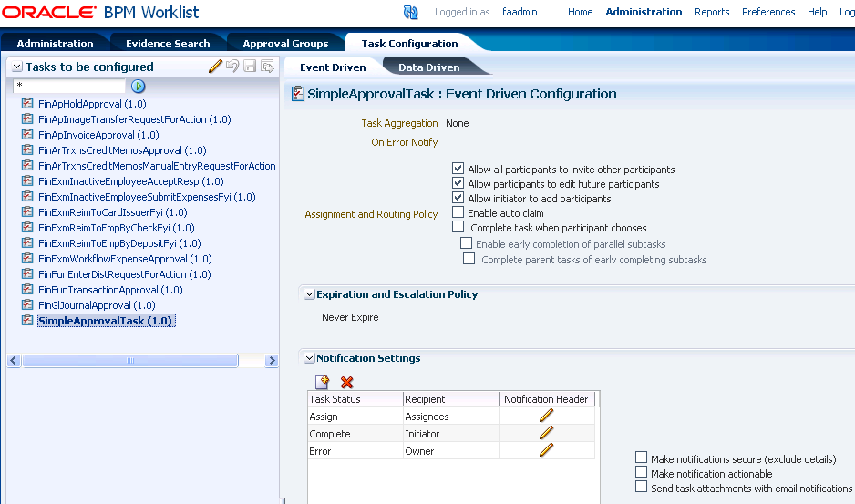The width and height of the screenshot is (855, 504).
Task: Collapse the Notification Settings section
Action: [x=309, y=358]
